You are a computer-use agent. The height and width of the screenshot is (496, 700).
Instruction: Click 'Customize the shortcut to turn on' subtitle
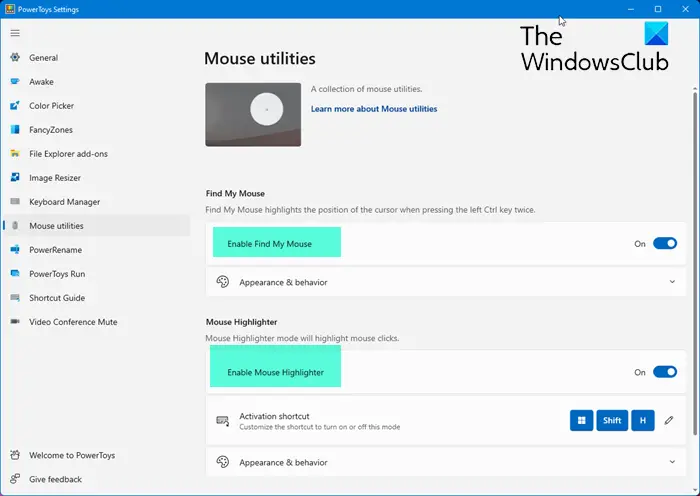[x=320, y=427]
